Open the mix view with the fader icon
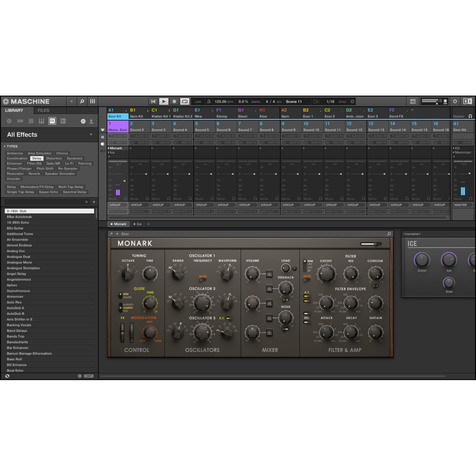The height and width of the screenshot is (476, 476). (x=92, y=101)
